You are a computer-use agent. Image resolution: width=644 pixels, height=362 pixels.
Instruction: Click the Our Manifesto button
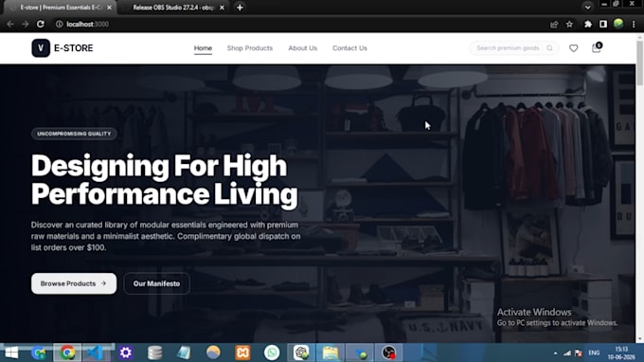point(156,283)
